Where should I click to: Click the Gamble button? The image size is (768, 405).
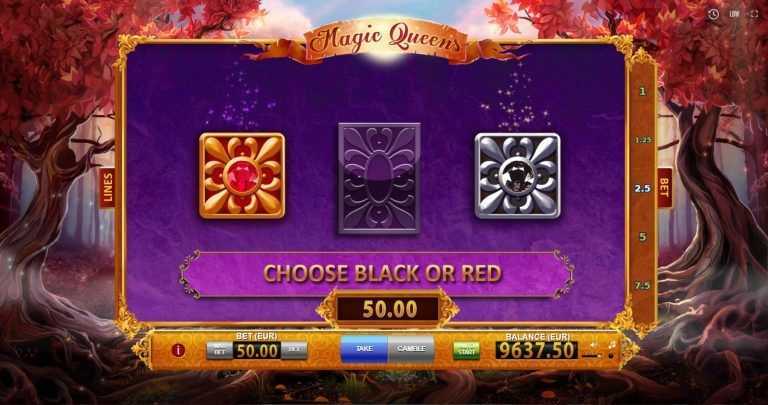pyautogui.click(x=411, y=349)
